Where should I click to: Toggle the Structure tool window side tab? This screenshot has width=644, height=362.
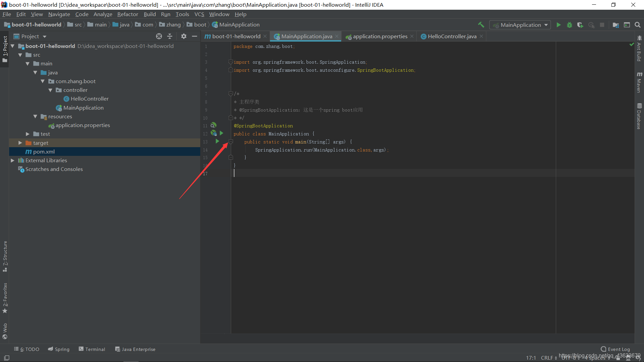coord(5,256)
